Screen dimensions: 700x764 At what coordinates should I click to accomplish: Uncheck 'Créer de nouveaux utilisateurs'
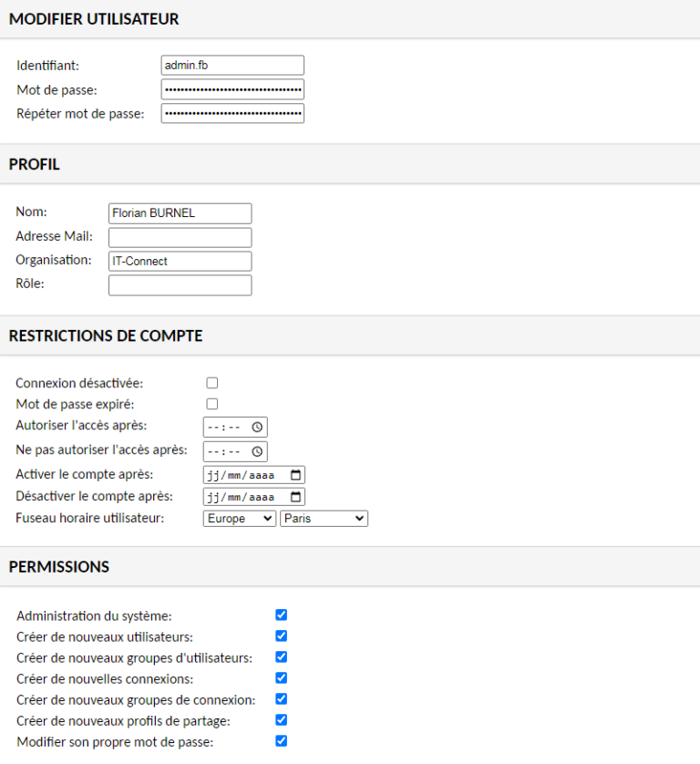(x=281, y=635)
